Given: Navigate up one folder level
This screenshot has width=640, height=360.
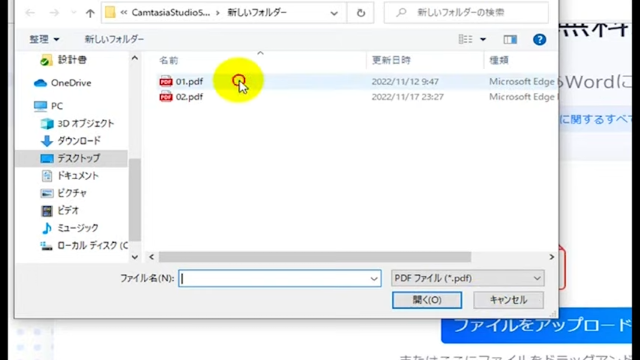Looking at the screenshot, I should [x=90, y=13].
